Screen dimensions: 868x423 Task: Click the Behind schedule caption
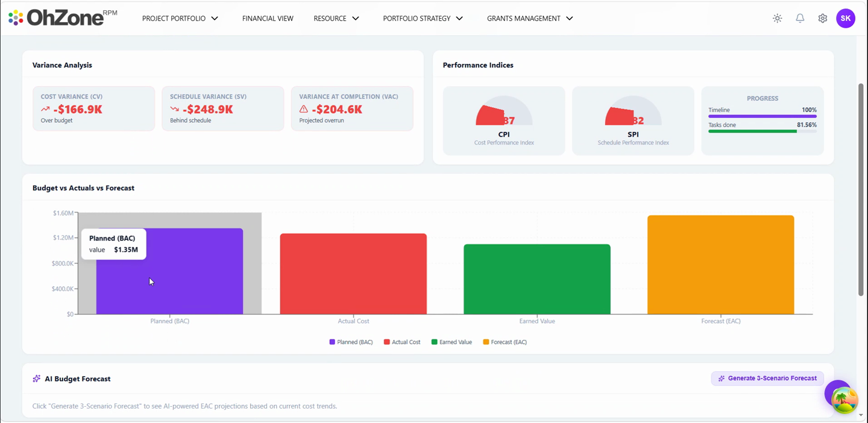click(190, 121)
